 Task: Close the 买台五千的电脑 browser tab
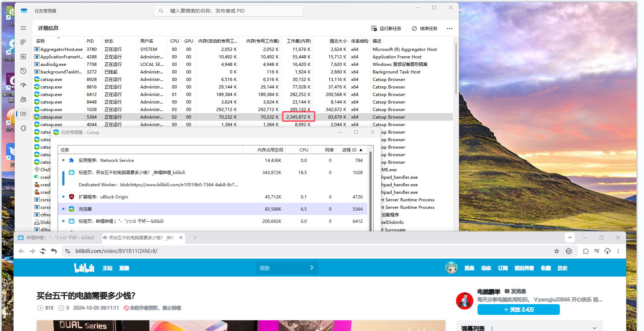tap(181, 238)
